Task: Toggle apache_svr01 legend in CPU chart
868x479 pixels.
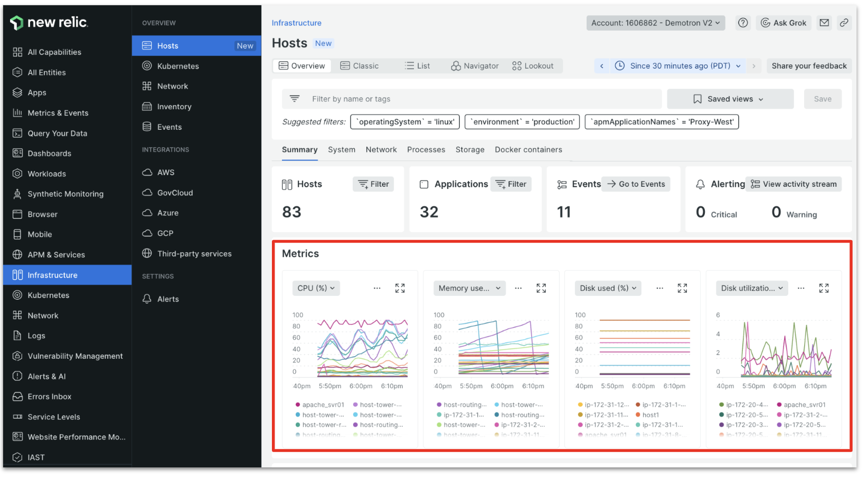Action: 320,405
